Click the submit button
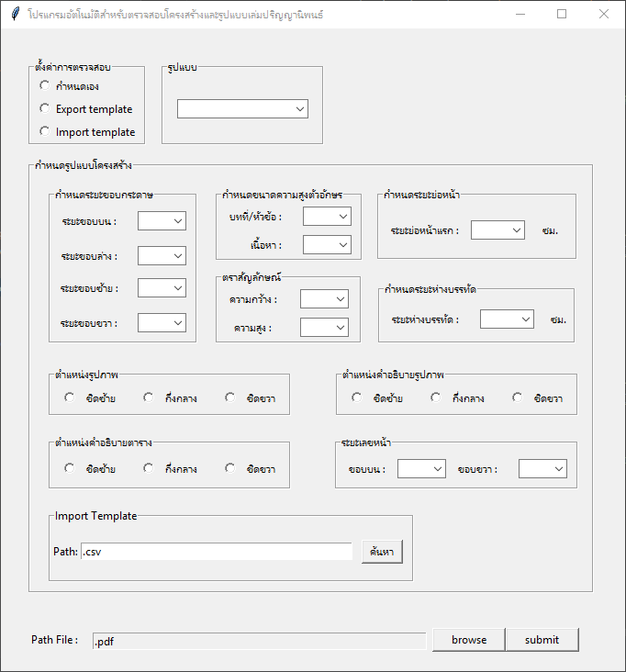This screenshot has width=626, height=672. point(542,640)
